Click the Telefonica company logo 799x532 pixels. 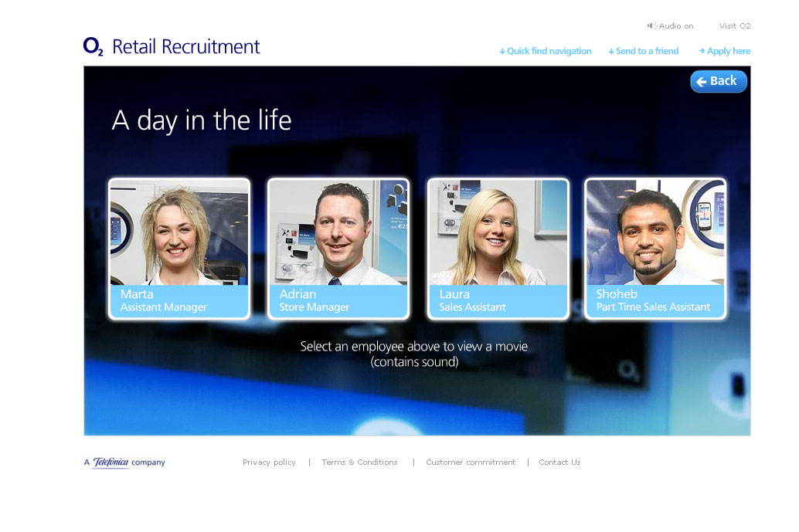click(x=124, y=463)
